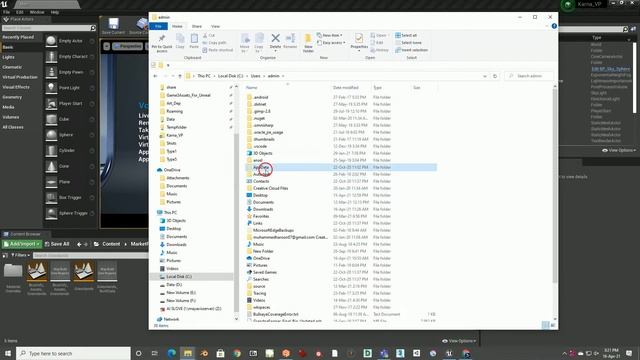Click the Cone actor icon
Viewport: 640px width, 360px height.
51,166
